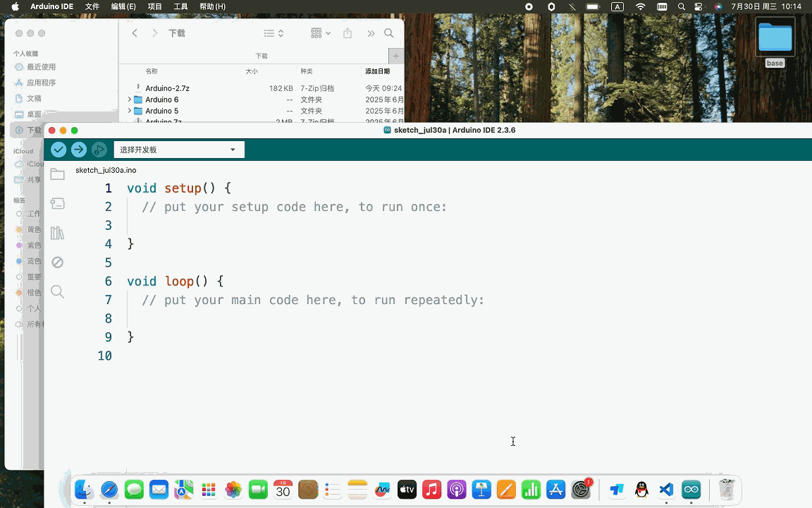812x508 pixels.
Task: Expand the Arduino 6 folder
Action: [x=130, y=99]
